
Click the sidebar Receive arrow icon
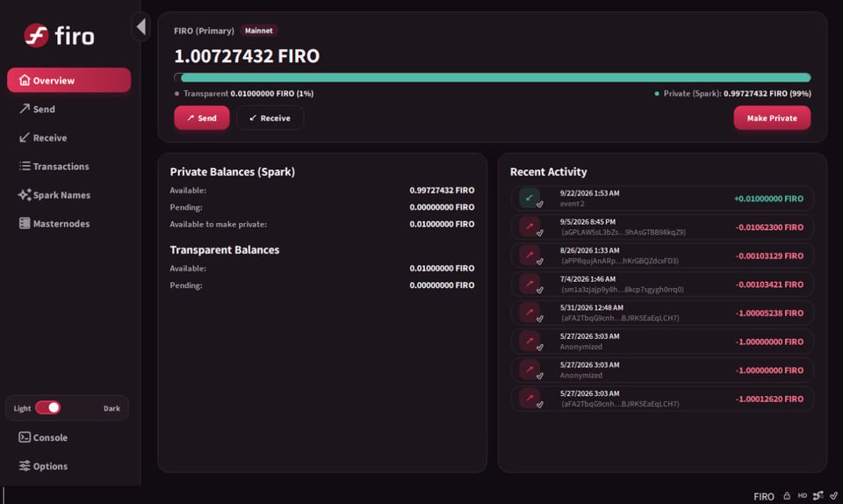25,138
